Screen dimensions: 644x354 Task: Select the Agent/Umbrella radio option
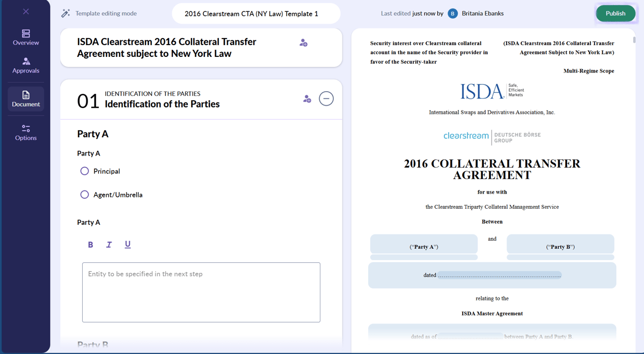84,195
